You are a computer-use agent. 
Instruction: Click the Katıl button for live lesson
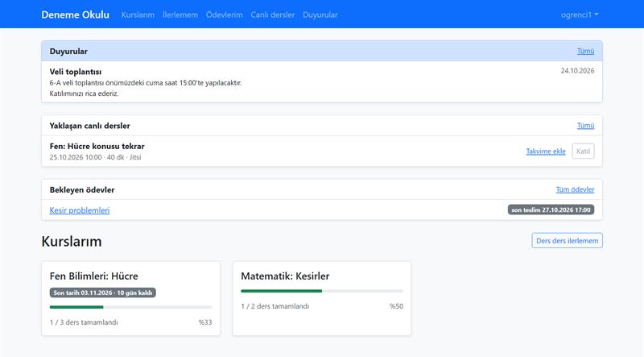pos(583,151)
